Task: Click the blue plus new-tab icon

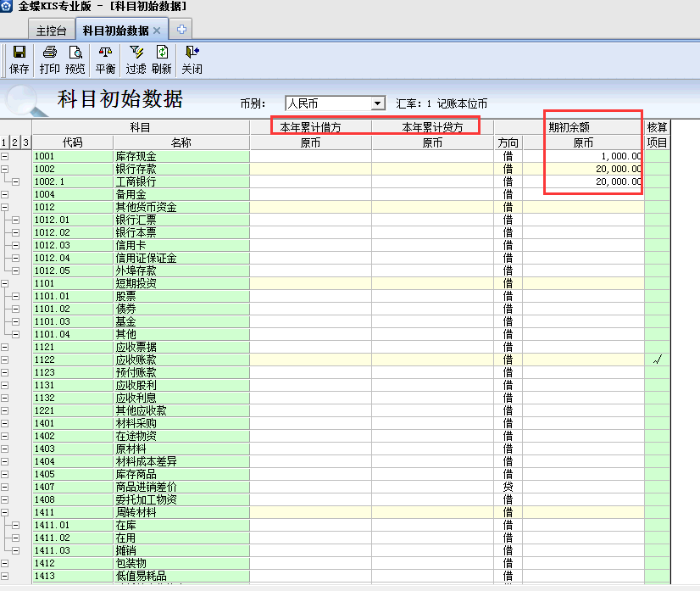Action: 181,28
